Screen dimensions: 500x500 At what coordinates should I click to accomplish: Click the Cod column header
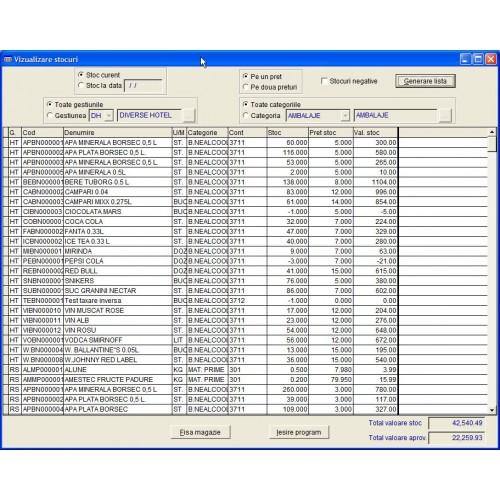(42, 132)
